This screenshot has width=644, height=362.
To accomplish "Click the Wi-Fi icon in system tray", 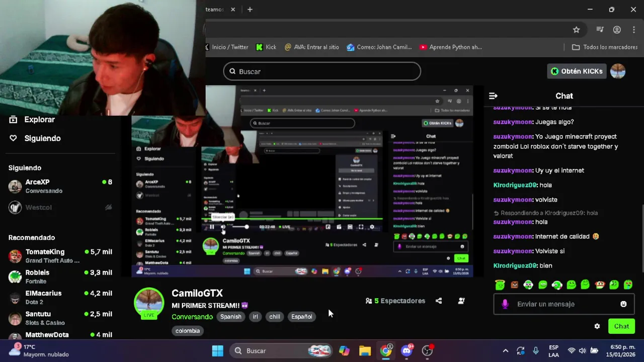I will (x=572, y=351).
